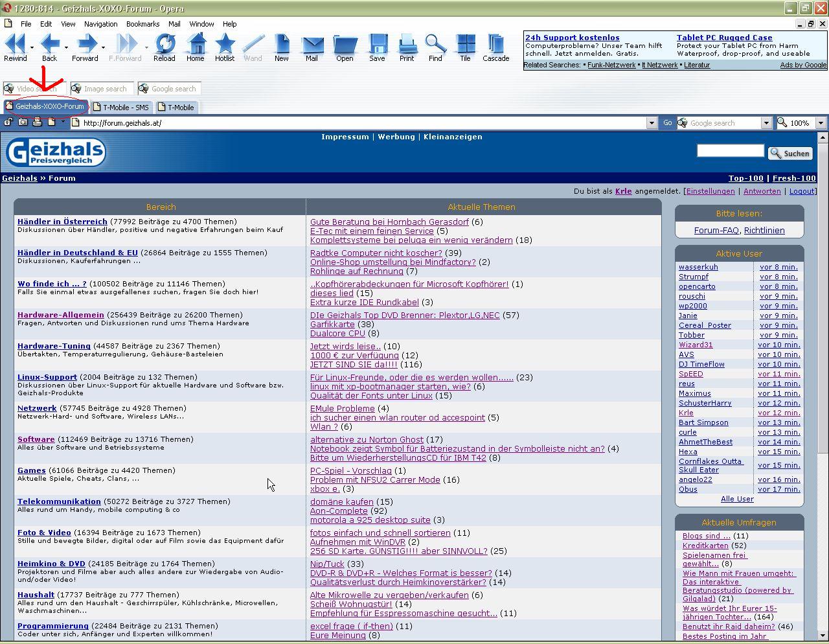
Task: Open the '24h Support kostenlos' ad link
Action: click(x=573, y=38)
